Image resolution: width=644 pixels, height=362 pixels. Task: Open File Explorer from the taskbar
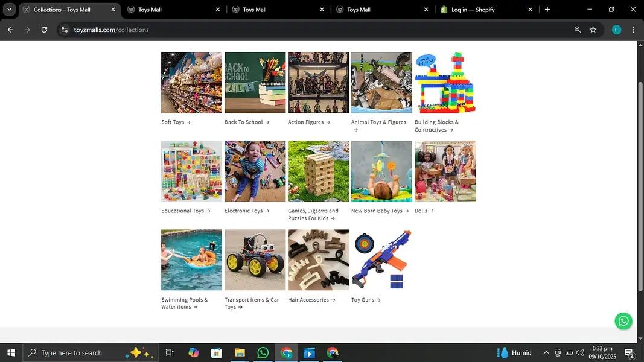pos(240,352)
